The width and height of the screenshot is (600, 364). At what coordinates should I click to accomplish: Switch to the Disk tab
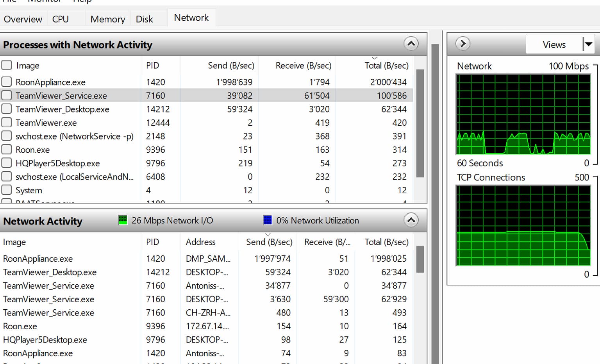[145, 19]
